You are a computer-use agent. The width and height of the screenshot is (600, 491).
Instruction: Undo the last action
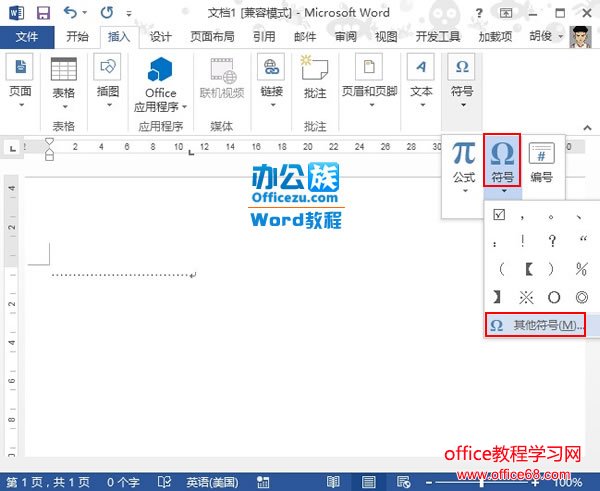click(71, 13)
